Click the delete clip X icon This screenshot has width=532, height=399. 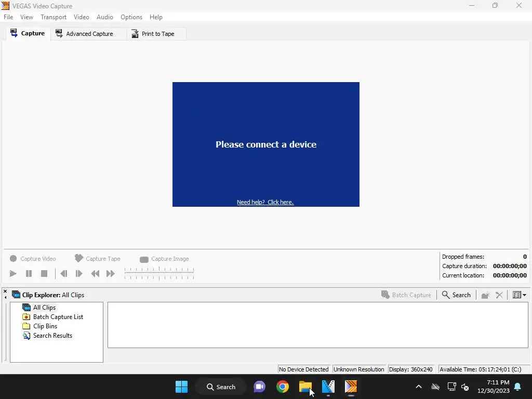click(499, 295)
